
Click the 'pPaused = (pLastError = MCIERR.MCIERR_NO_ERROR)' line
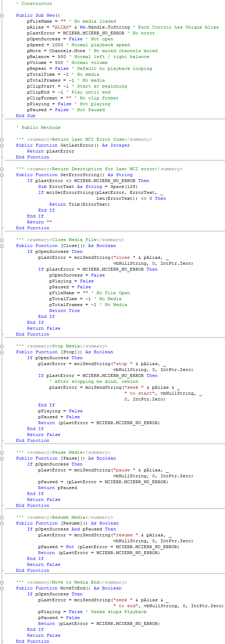pyautogui.click(x=103, y=482)
